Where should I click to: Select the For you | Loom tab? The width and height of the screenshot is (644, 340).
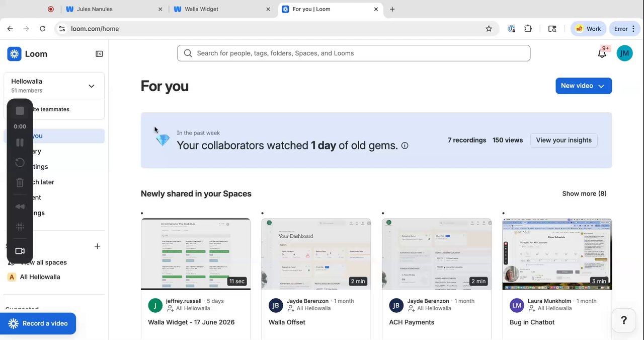tap(330, 9)
